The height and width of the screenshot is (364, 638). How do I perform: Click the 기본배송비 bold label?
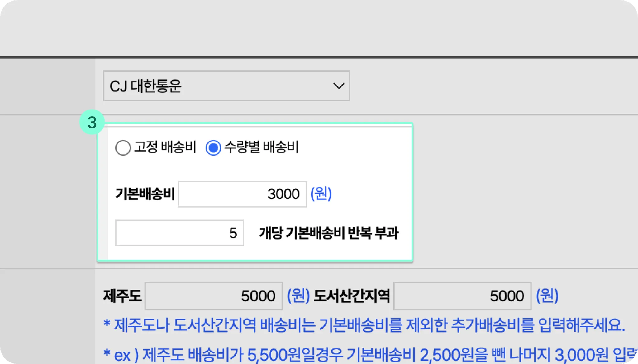145,194
